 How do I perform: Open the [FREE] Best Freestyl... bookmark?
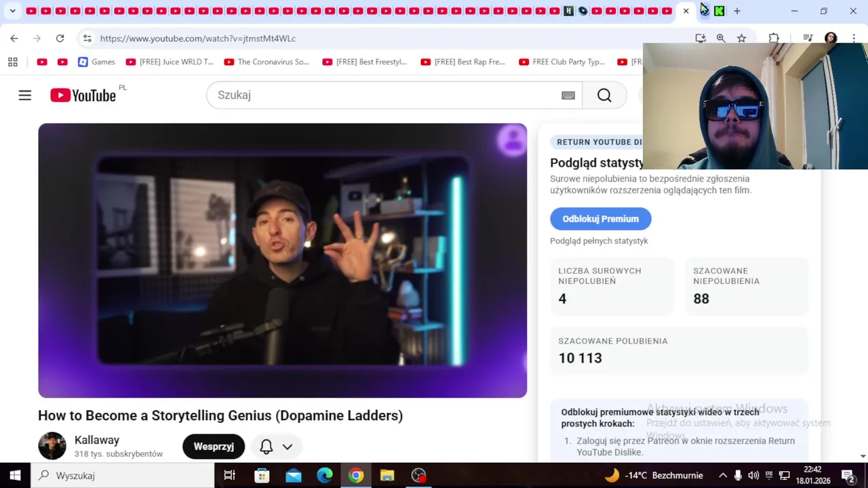pyautogui.click(x=365, y=62)
